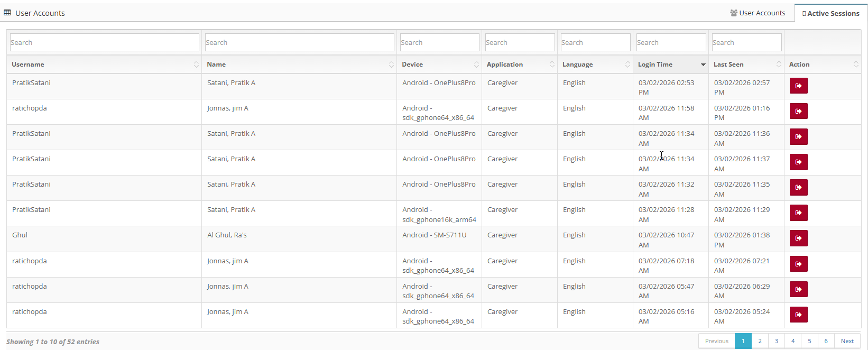Click the table grid icon beside User Accounts title
This screenshot has height=350, width=868.
7,13
